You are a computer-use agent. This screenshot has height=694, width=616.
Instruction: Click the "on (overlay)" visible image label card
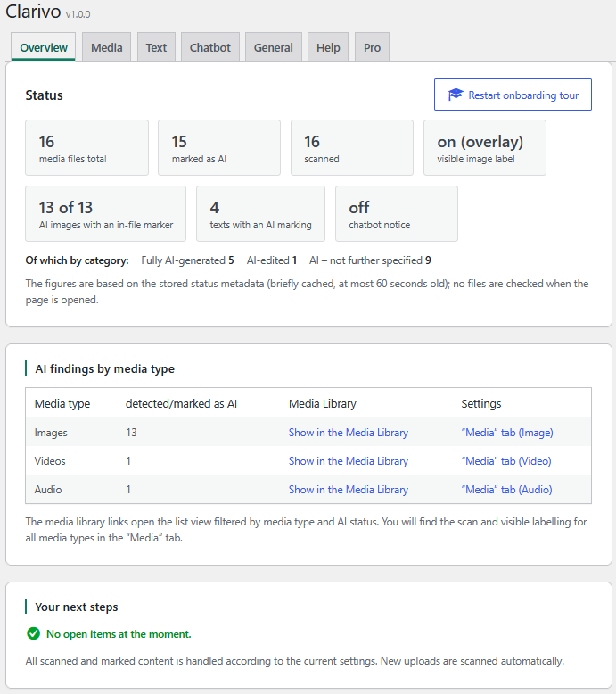485,148
